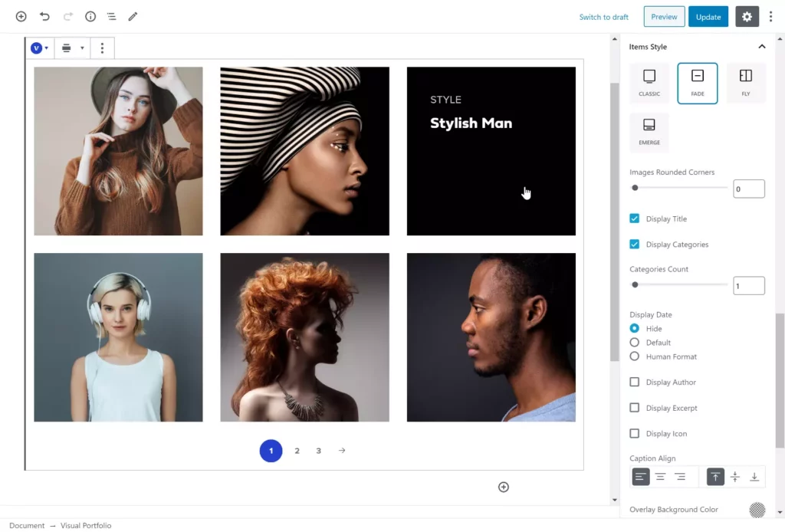
Task: Open the block alignment dropdown
Action: (71, 48)
